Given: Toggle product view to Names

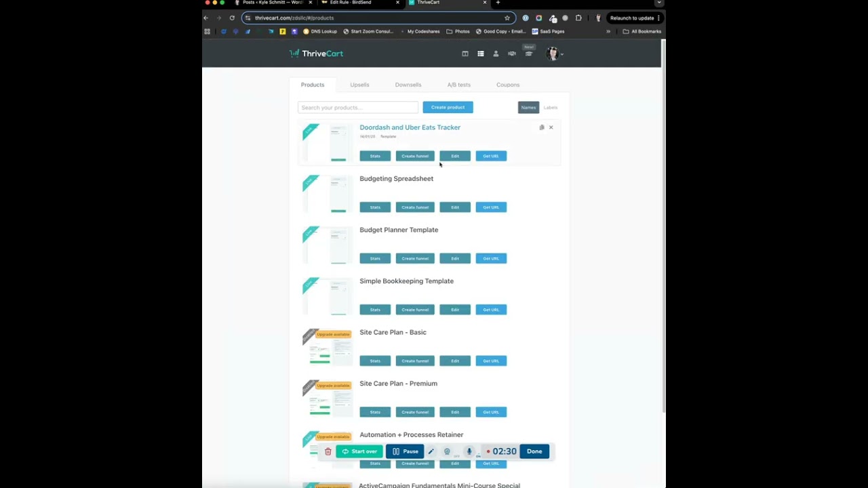Looking at the screenshot, I should click(x=528, y=107).
